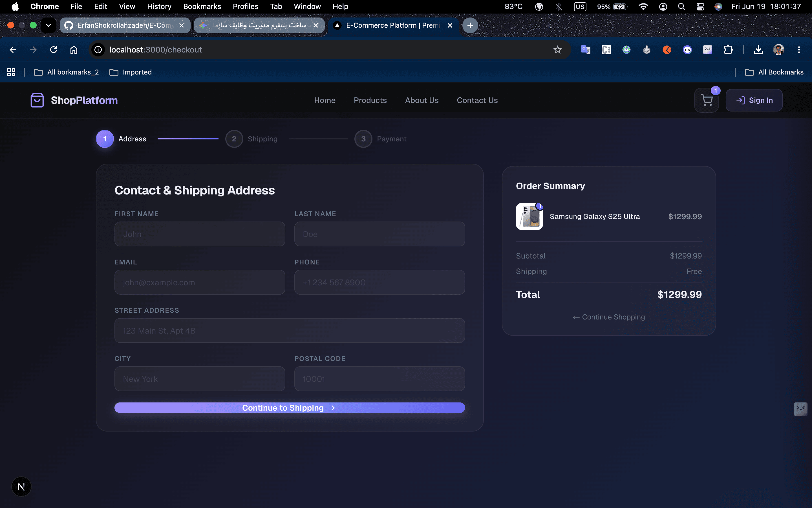
Task: Open All borkmarks_2 folder
Action: tap(66, 72)
